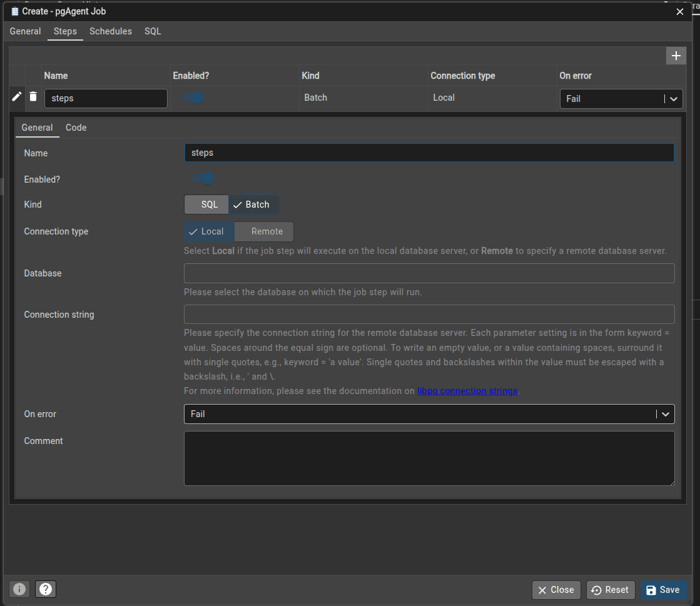
Task: Click the pencil edit icon for steps row
Action: pyautogui.click(x=17, y=97)
